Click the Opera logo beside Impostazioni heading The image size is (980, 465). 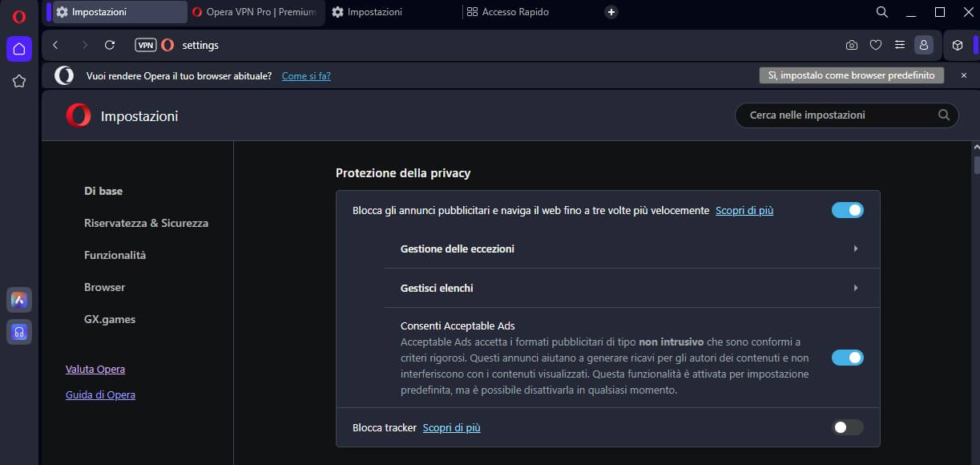[79, 115]
